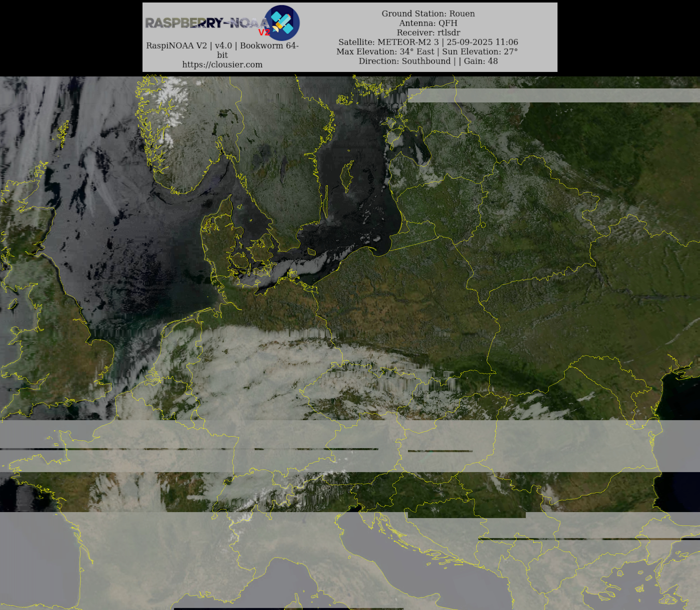The image size is (700, 610).
Task: Open the https://clousier.com link
Action: [x=222, y=65]
